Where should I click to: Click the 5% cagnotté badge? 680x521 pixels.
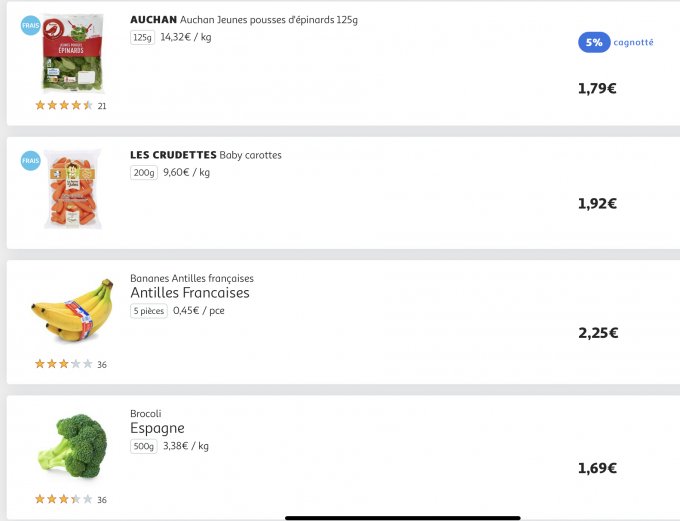[x=615, y=42]
